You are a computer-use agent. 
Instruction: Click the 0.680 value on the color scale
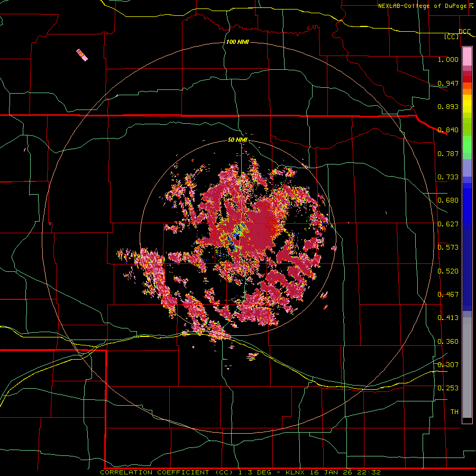point(448,200)
